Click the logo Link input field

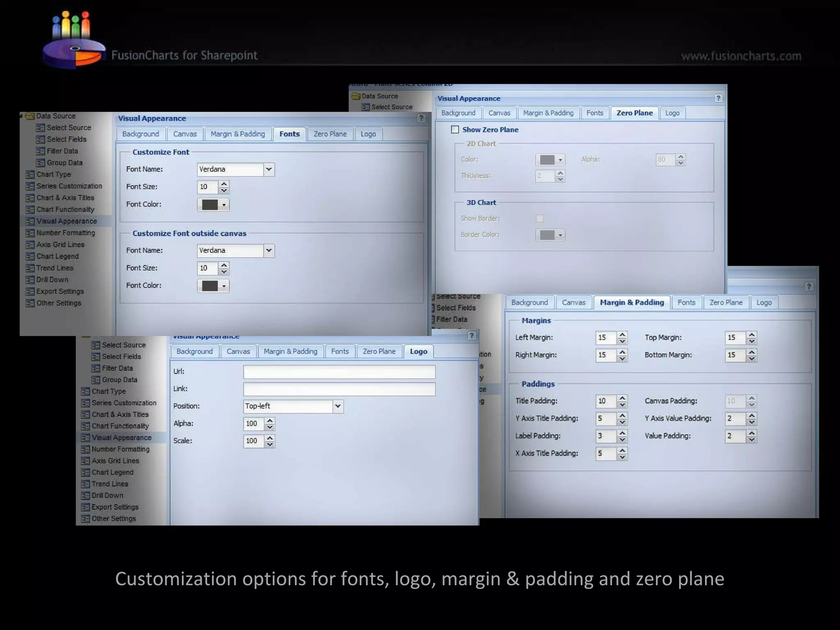[339, 389]
